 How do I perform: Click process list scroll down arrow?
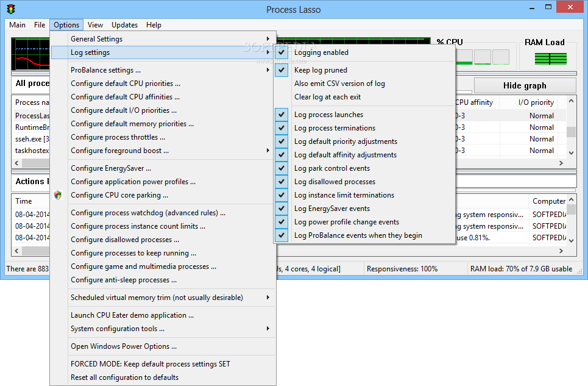pyautogui.click(x=571, y=152)
